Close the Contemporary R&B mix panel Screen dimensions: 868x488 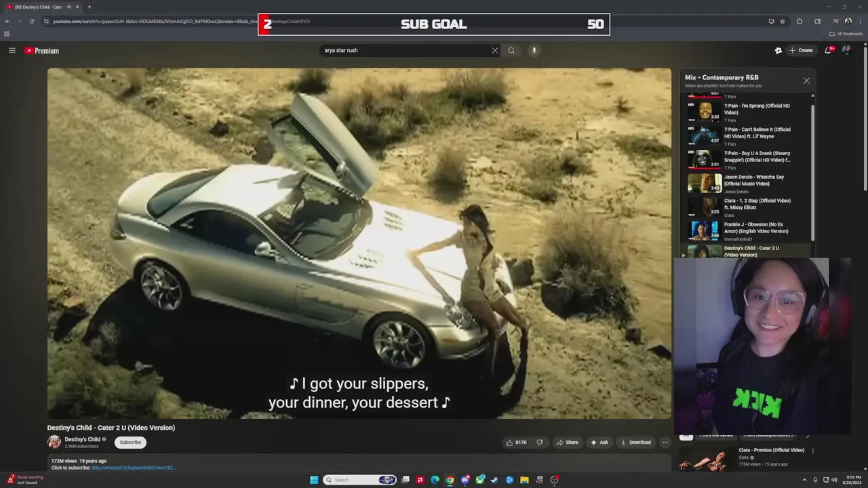pyautogui.click(x=806, y=81)
